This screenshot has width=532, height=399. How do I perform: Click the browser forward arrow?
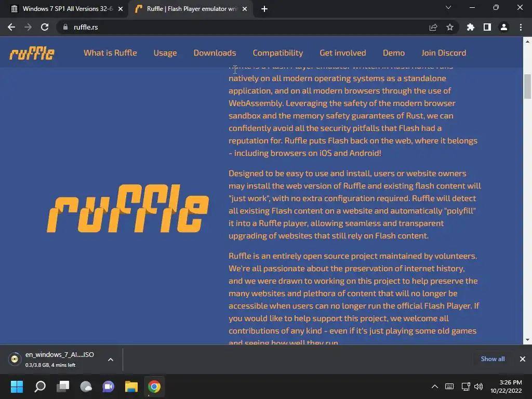(28, 27)
